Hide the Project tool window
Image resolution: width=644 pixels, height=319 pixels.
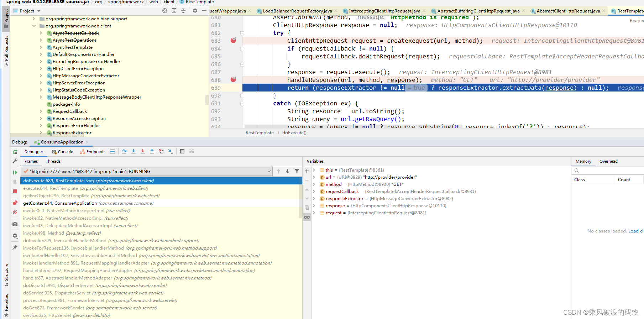click(204, 11)
